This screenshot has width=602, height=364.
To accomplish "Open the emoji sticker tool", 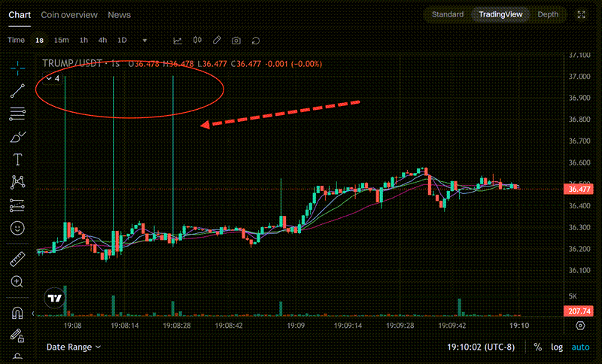I will pyautogui.click(x=17, y=227).
